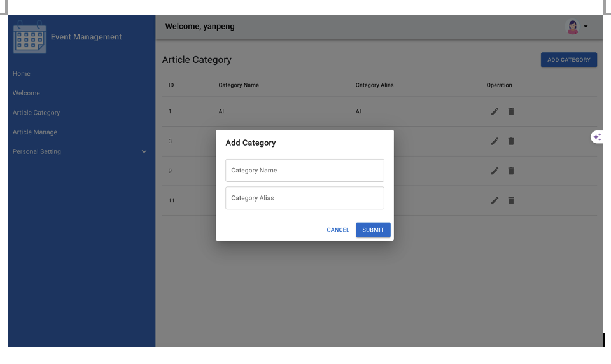The height and width of the screenshot is (364, 611).
Task: Expand the Personal Setting submenu
Action: coord(144,152)
